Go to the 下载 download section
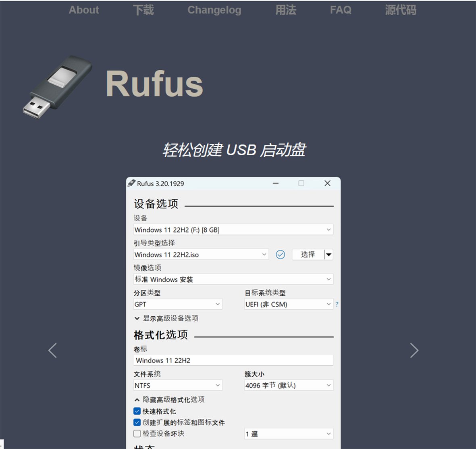476x449 pixels. pyautogui.click(x=143, y=10)
